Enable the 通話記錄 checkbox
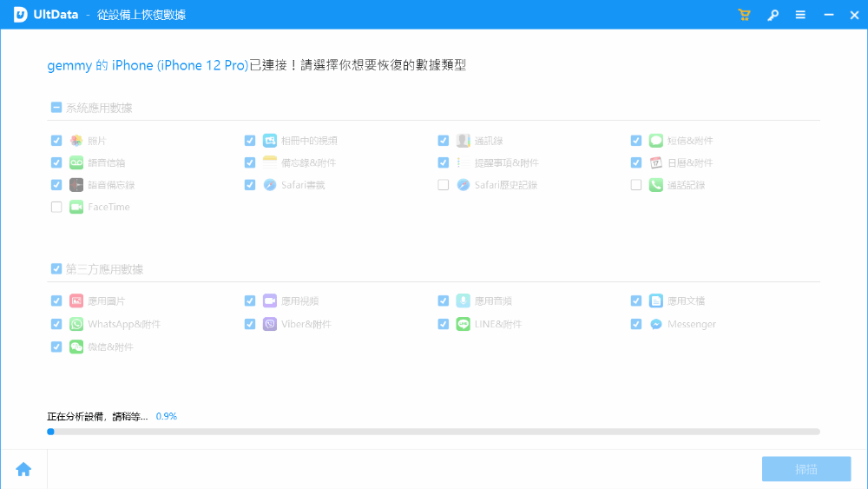Screen dimensions: 868x489 click(x=636, y=185)
